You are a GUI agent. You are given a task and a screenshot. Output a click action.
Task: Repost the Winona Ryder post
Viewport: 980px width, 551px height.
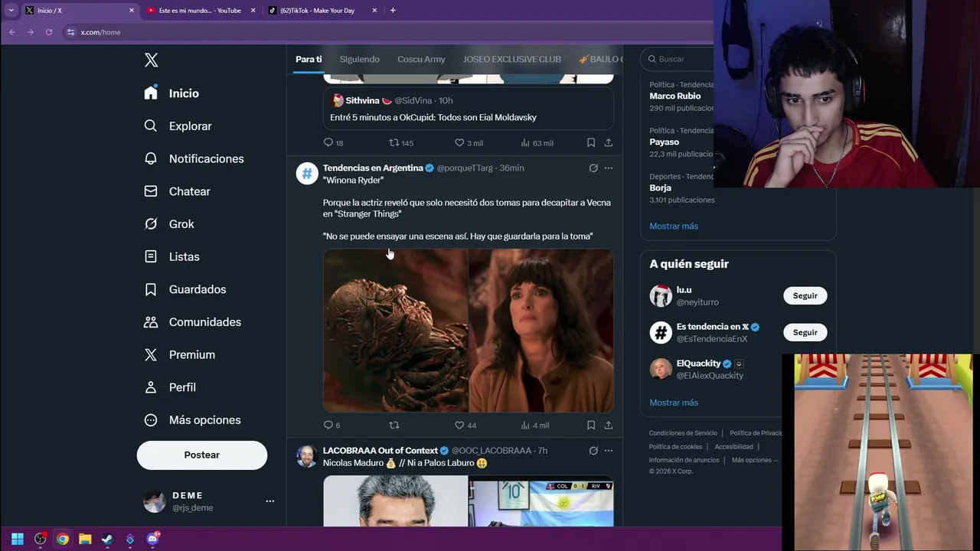tap(394, 425)
